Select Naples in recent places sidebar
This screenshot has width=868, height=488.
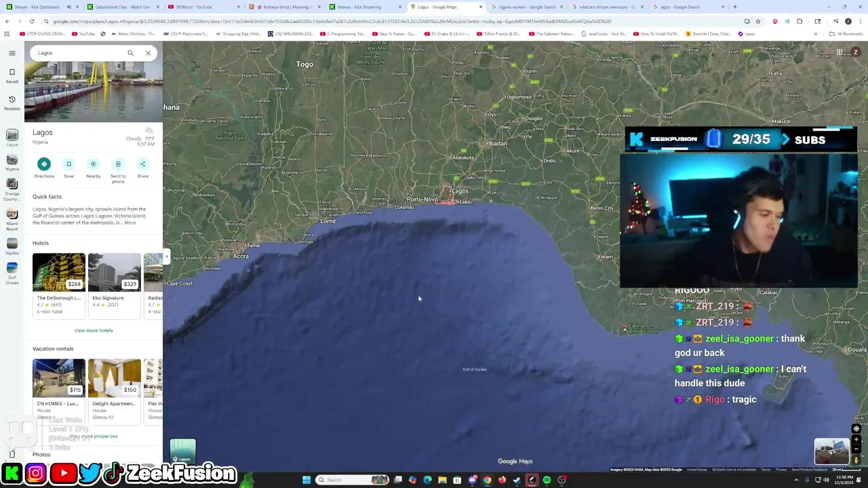[x=12, y=246]
